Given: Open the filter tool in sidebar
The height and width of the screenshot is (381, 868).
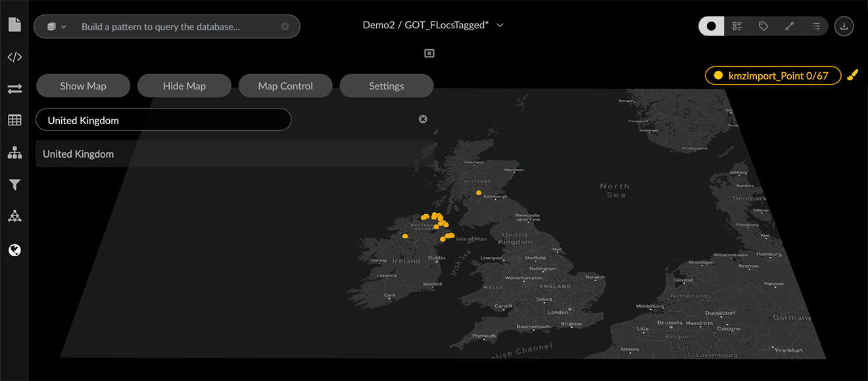Looking at the screenshot, I should 14,185.
